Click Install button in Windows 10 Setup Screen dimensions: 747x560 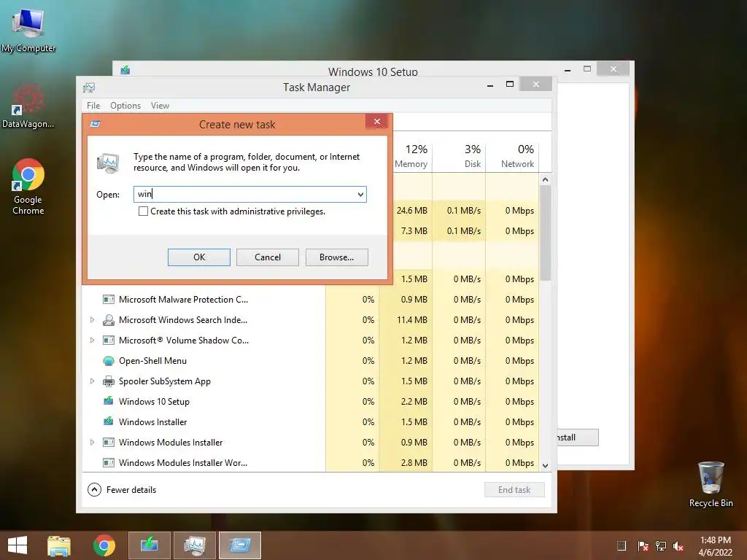click(578, 437)
